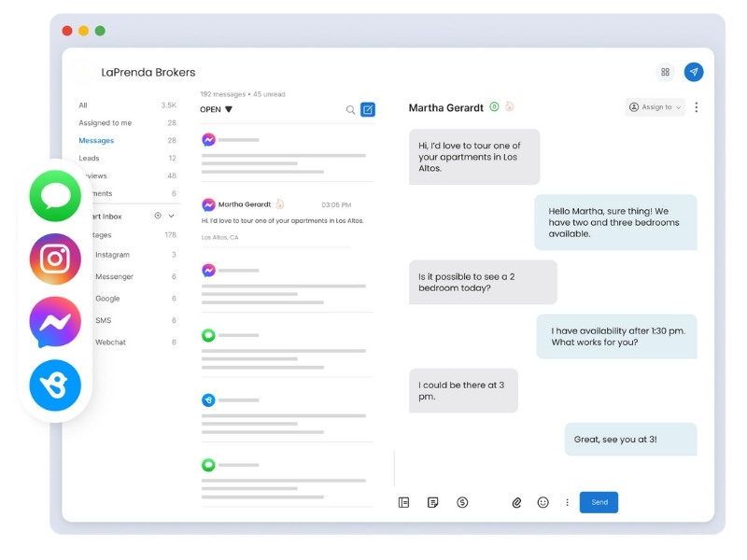This screenshot has width=747, height=560.
Task: Insert a saved template reply
Action: coord(432,502)
